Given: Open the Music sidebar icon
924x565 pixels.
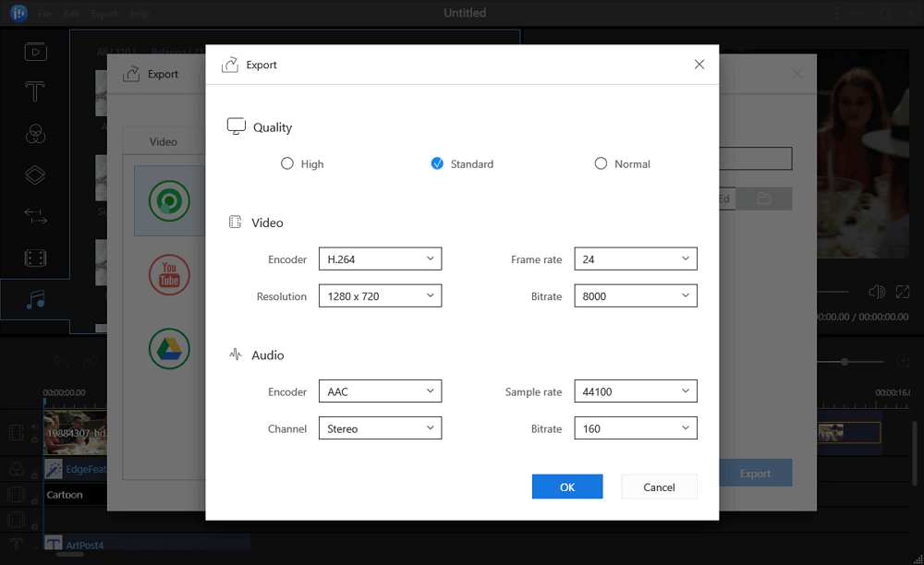Looking at the screenshot, I should point(35,300).
